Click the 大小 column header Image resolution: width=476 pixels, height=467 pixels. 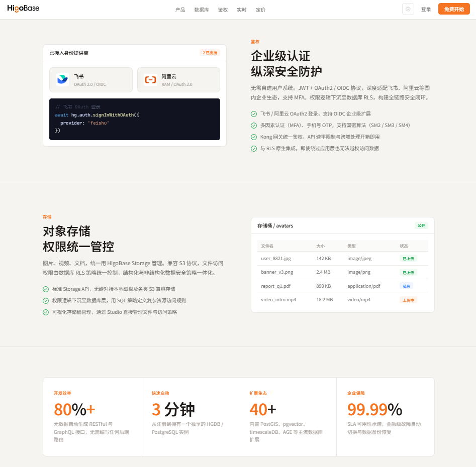click(321, 246)
